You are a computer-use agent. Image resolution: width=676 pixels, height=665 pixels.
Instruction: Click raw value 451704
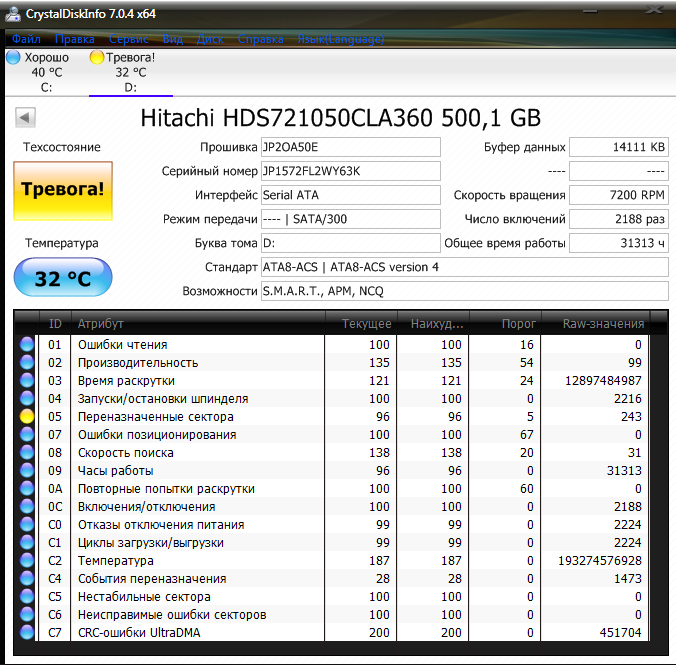click(x=620, y=633)
